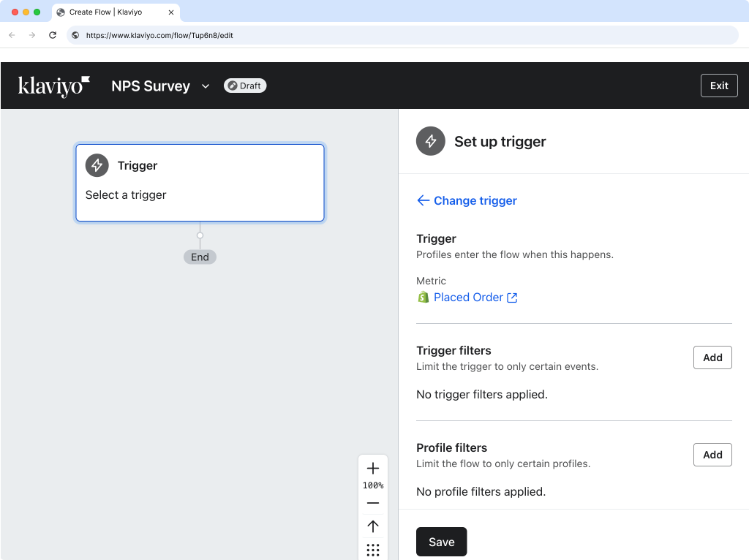The width and height of the screenshot is (749, 560).
Task: Click the Klaviyo logo
Action: point(53,86)
